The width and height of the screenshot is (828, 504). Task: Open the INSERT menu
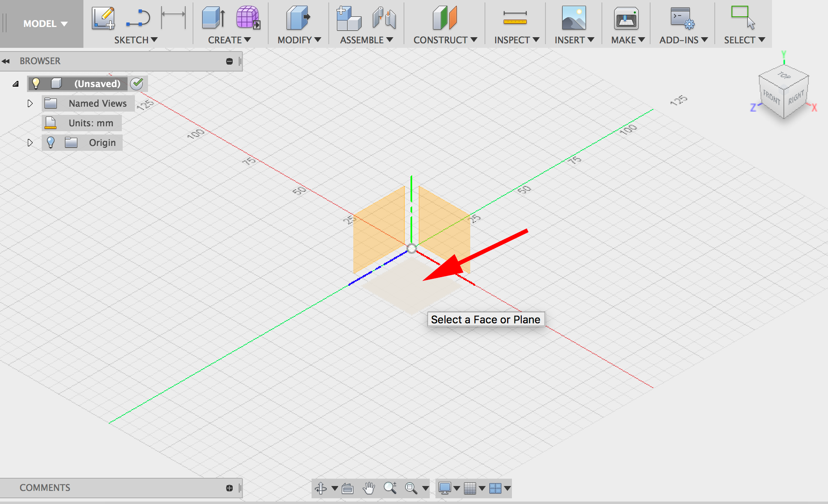pos(574,40)
